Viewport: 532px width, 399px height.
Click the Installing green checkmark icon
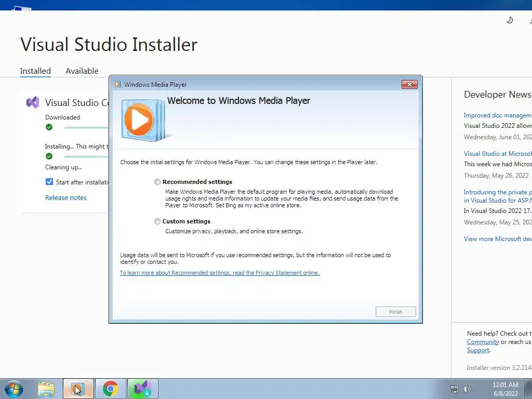(x=49, y=156)
